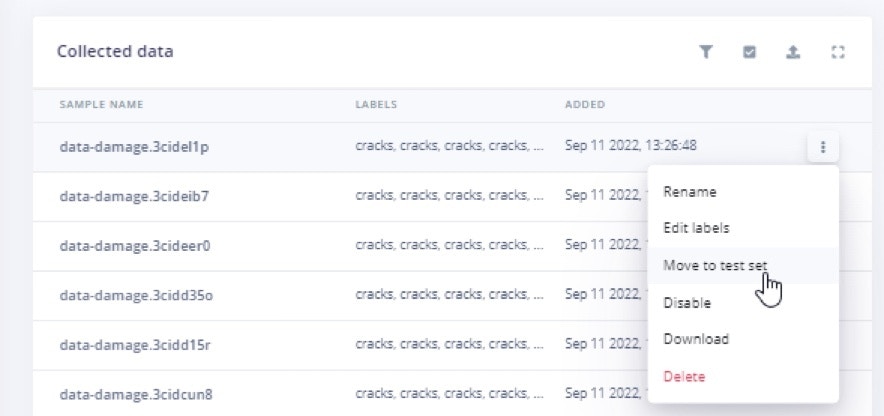Viewport: 884px width, 416px height.
Task: Open sample data-damage.3cidd15r
Action: (x=135, y=345)
